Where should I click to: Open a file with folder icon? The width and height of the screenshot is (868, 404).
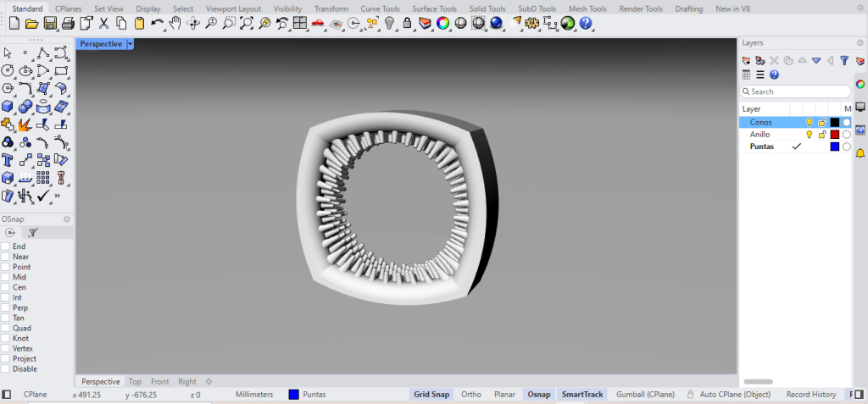pos(31,23)
